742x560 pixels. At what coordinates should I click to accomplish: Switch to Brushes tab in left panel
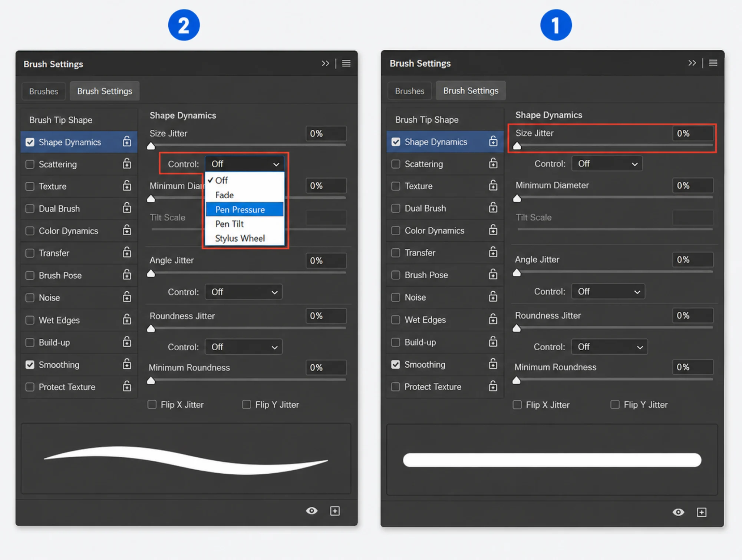pos(44,91)
